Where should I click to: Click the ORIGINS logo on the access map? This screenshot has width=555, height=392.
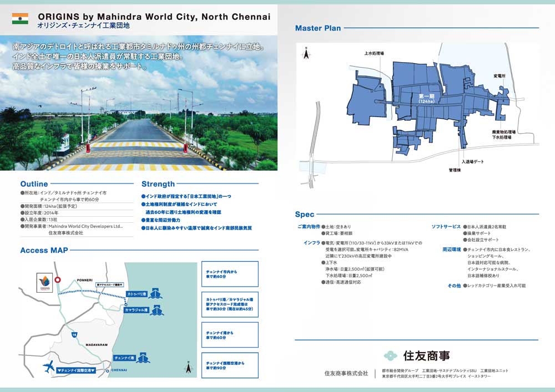coord(45,282)
